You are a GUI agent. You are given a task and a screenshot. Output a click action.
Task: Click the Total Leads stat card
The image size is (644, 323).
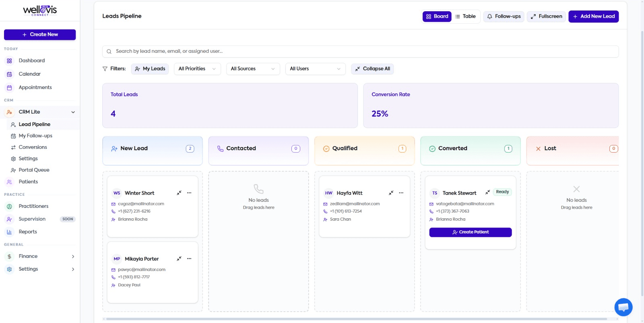230,106
